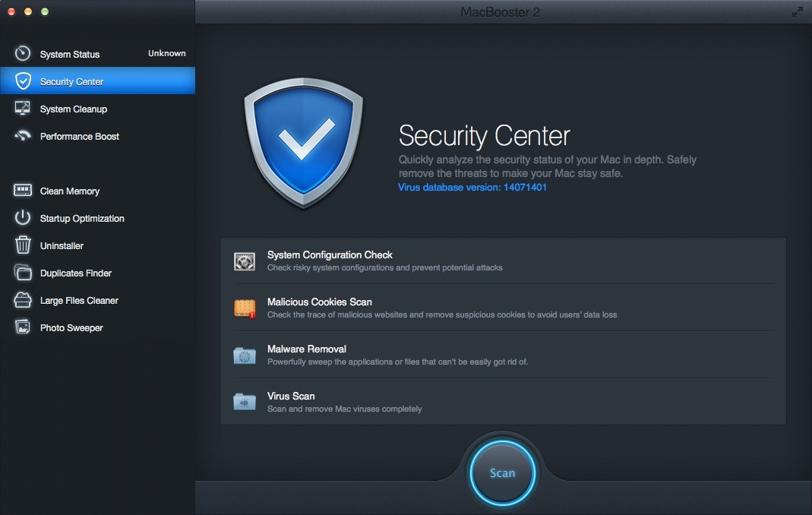Click the Malicious Cookies Scan cookie icon
Image resolution: width=812 pixels, height=515 pixels.
[245, 308]
